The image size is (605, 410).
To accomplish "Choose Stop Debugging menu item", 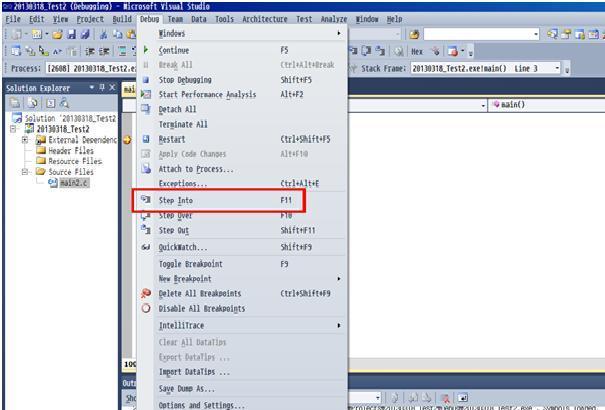I will [243, 80].
